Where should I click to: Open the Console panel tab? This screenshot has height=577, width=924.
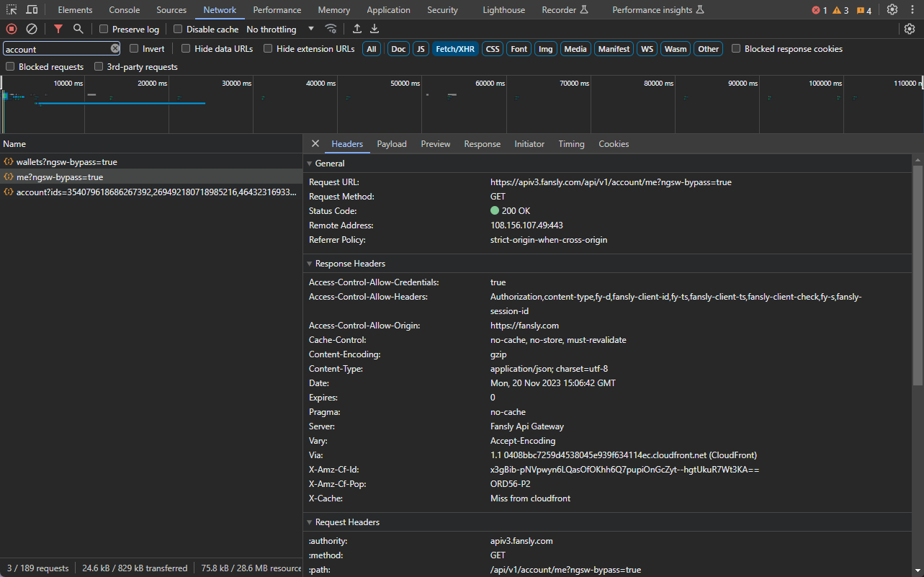(125, 10)
